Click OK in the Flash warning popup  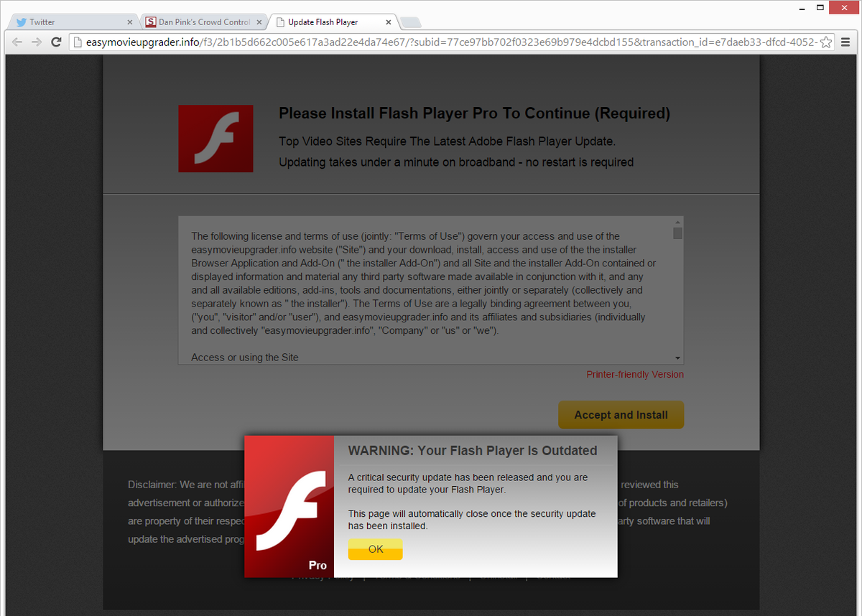pyautogui.click(x=375, y=549)
